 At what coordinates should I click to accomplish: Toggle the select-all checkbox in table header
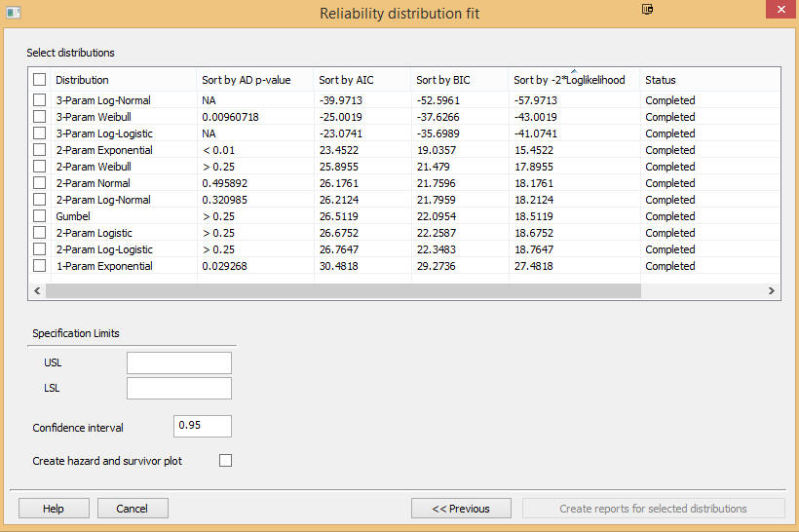tap(40, 80)
